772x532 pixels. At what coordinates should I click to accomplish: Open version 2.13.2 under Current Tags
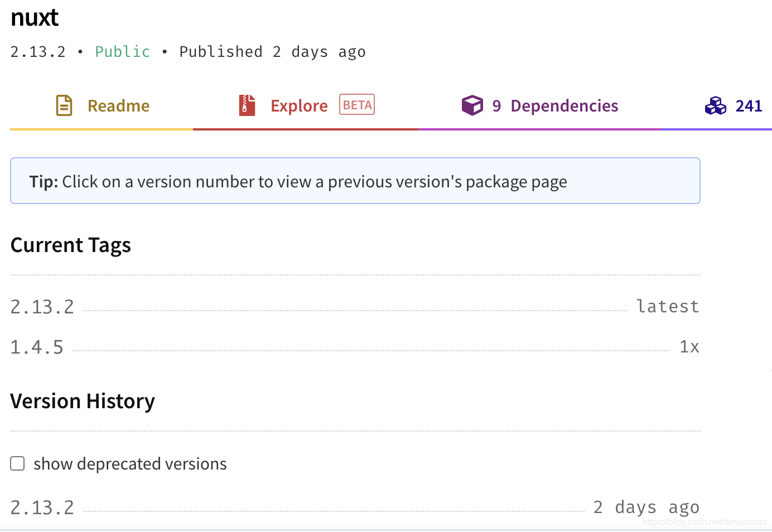tap(42, 307)
